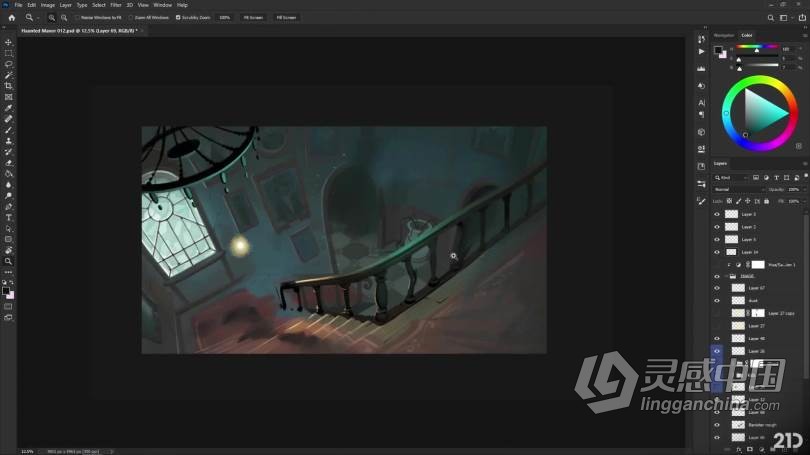The image size is (810, 455).
Task: Select the Horizontal Type tool
Action: point(8,217)
